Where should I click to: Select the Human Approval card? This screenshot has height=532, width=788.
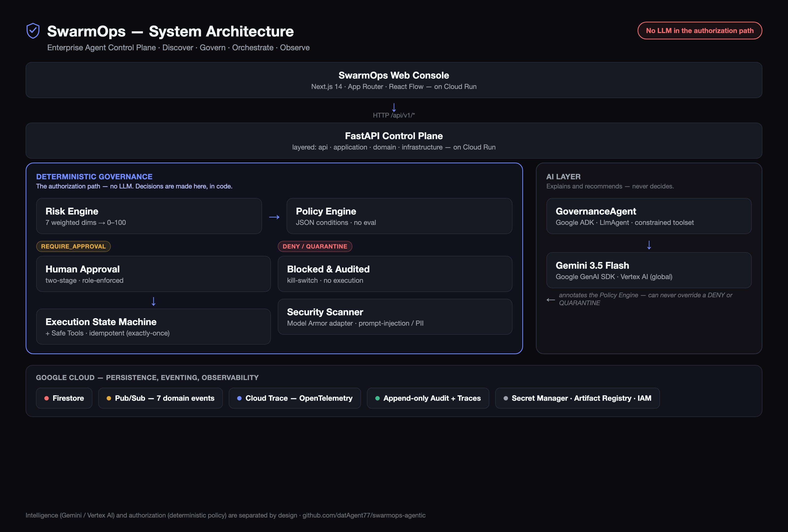click(153, 274)
